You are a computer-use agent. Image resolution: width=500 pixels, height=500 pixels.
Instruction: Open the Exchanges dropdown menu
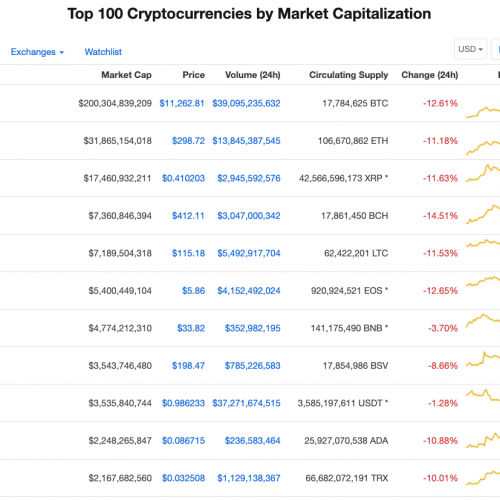click(37, 52)
